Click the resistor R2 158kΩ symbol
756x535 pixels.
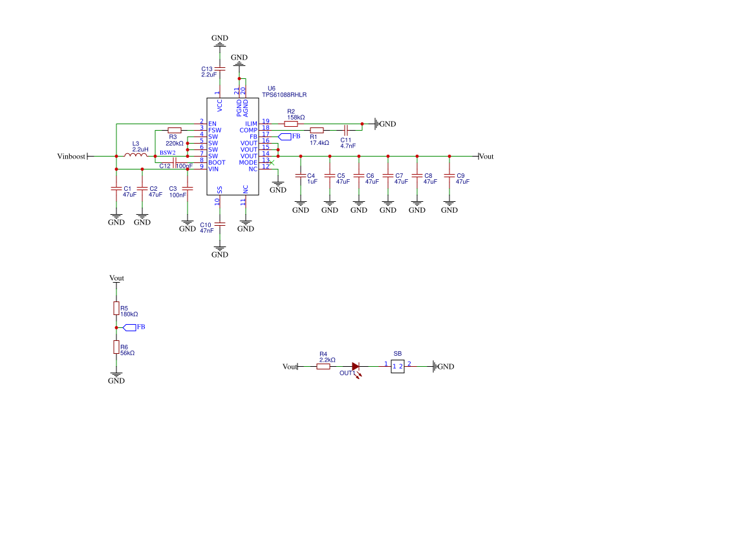tap(292, 122)
